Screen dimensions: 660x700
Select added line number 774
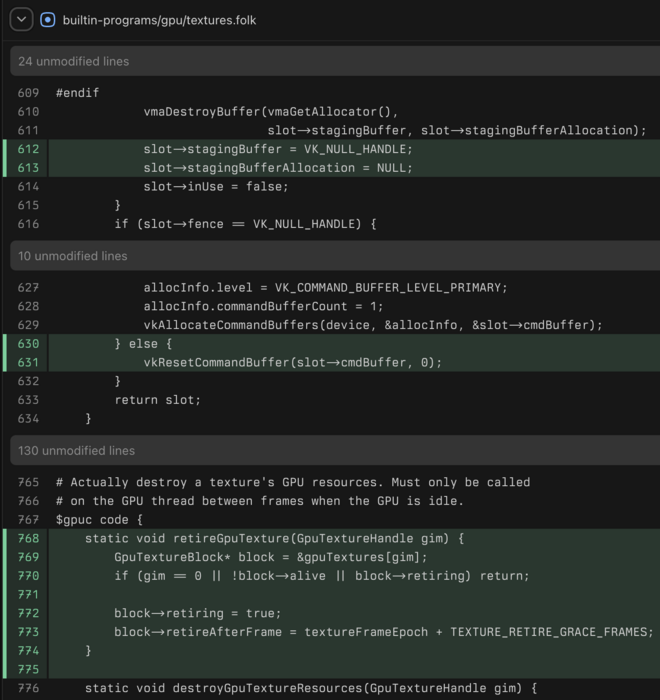28,651
